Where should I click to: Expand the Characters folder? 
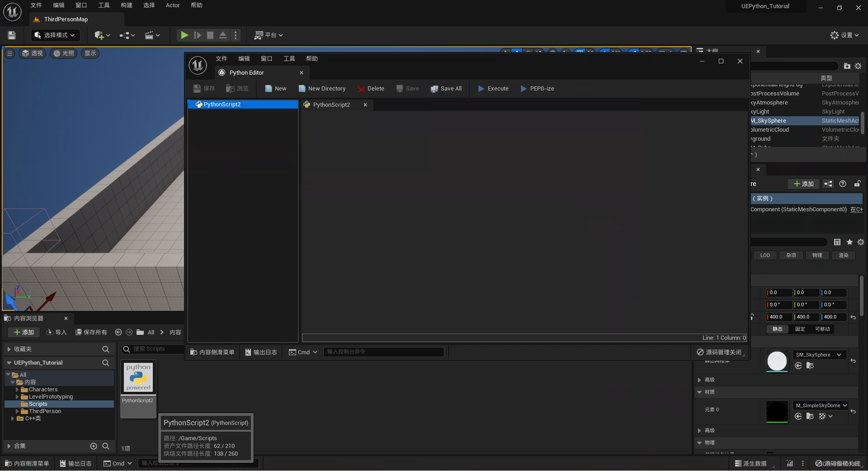click(x=17, y=390)
